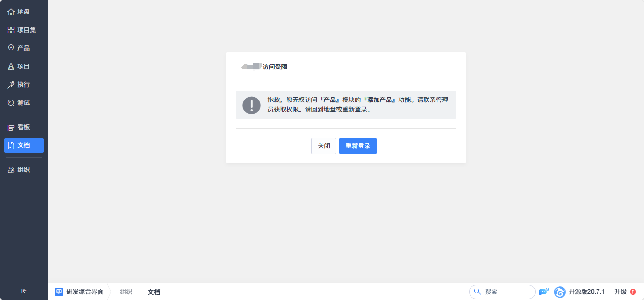The width and height of the screenshot is (644, 300).
Task: Click the 研发综合界面 app icon
Action: [x=58, y=291]
